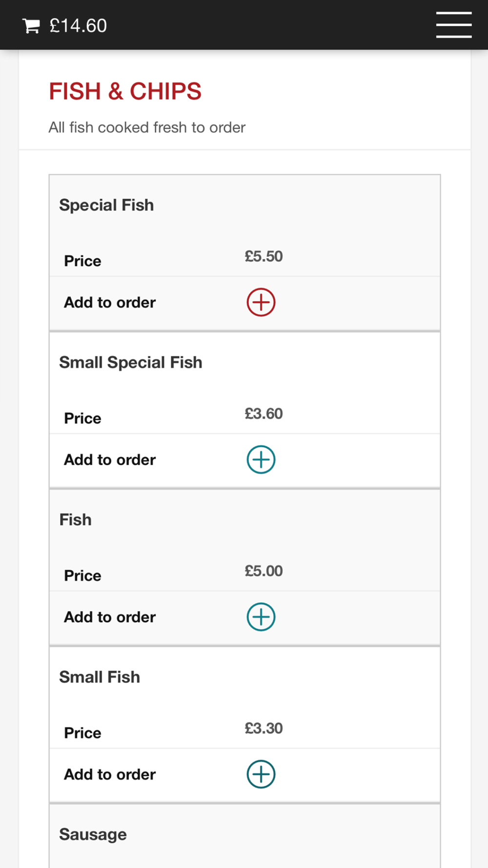Click 'Add to order' label for Special Fish
The image size is (488, 868).
(110, 302)
